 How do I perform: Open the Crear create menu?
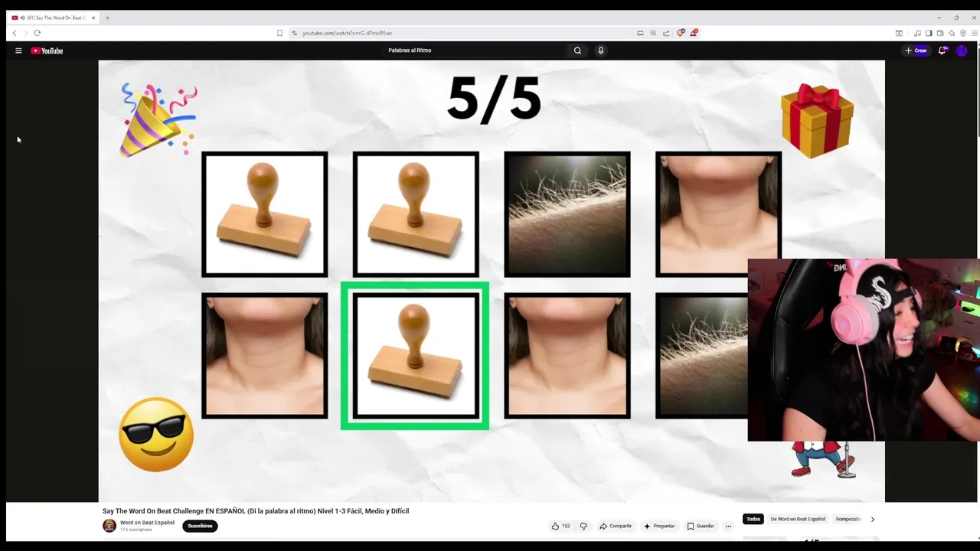(x=916, y=51)
